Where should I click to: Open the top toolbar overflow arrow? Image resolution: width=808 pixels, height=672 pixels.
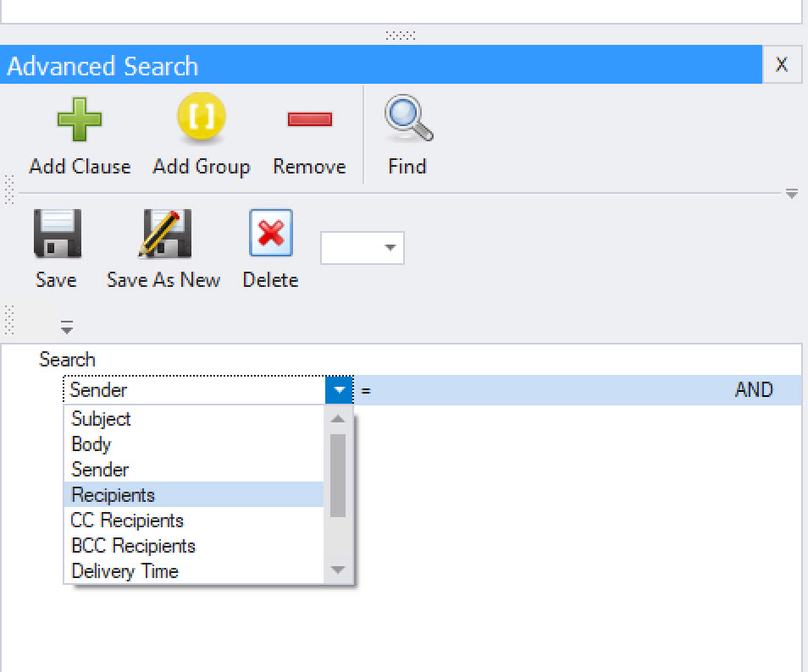[x=792, y=194]
